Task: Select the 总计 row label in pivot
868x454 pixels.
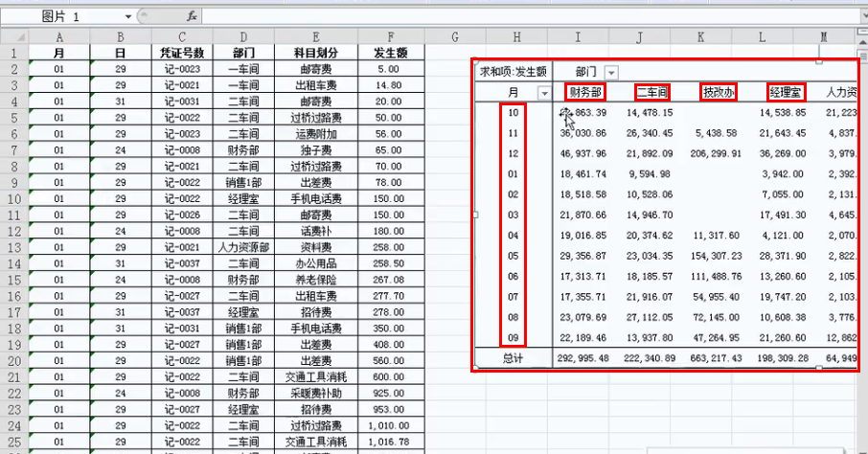Action: point(514,358)
